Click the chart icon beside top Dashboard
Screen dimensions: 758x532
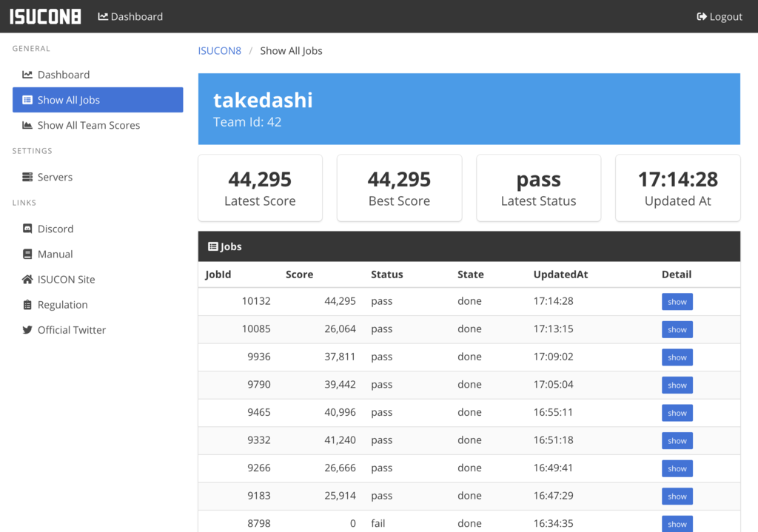103,16
